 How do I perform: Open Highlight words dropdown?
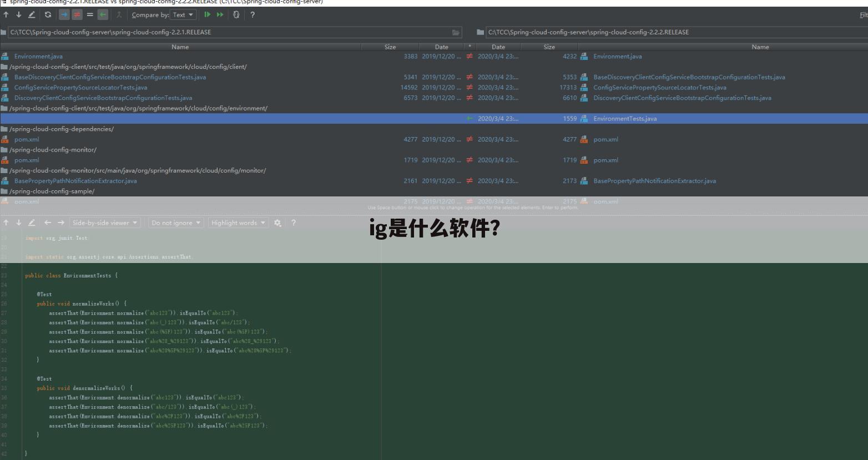[239, 223]
